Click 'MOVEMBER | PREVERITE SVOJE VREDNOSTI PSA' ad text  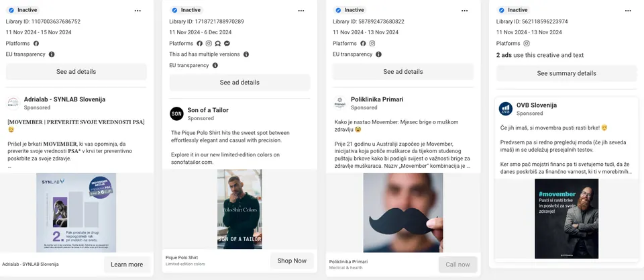pyautogui.click(x=76, y=122)
